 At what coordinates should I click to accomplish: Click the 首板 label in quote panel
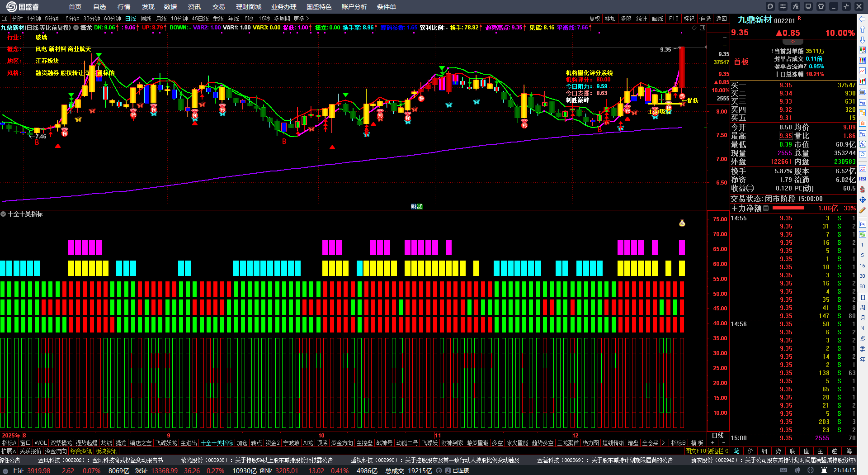[741, 62]
